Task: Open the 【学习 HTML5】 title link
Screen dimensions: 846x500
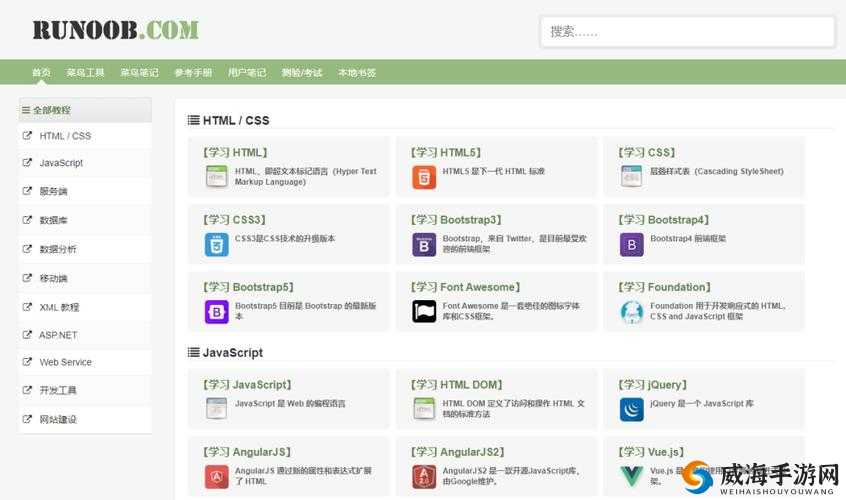Action: pyautogui.click(x=446, y=153)
